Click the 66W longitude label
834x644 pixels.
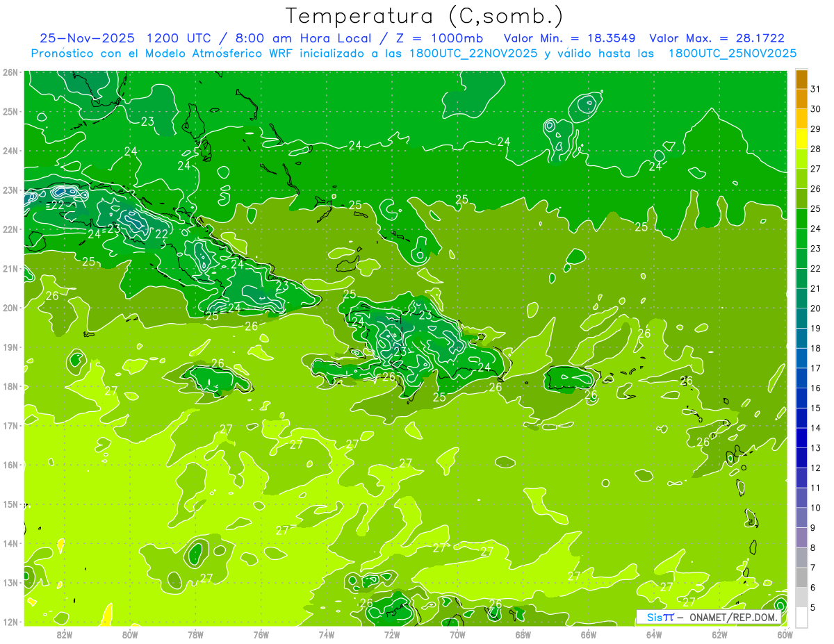[x=589, y=634]
